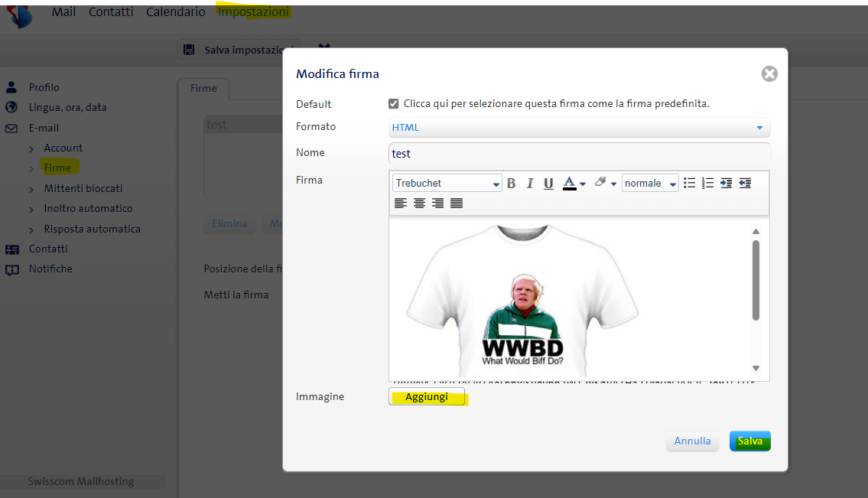Click the Aggiungi image button
The width and height of the screenshot is (868, 498).
(x=427, y=396)
